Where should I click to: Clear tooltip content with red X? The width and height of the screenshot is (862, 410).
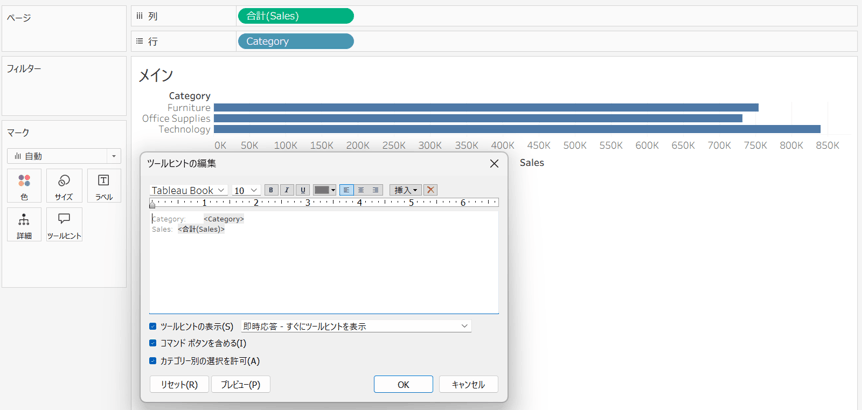point(430,190)
